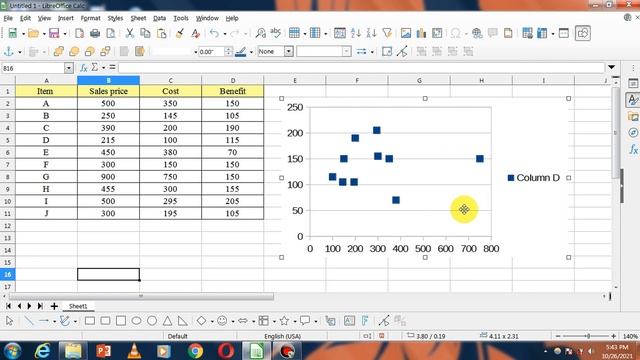This screenshot has width=640, height=360.
Task: Click the Copy icon
Action: coord(145,33)
